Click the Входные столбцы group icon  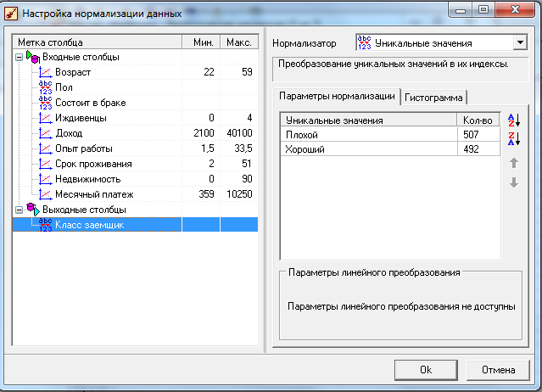[x=33, y=57]
